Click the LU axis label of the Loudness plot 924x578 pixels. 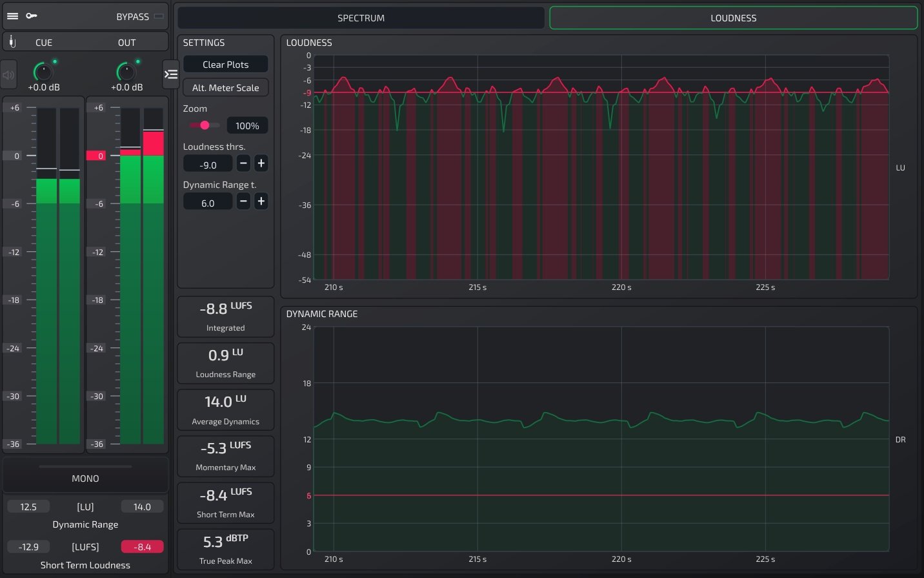(x=900, y=168)
